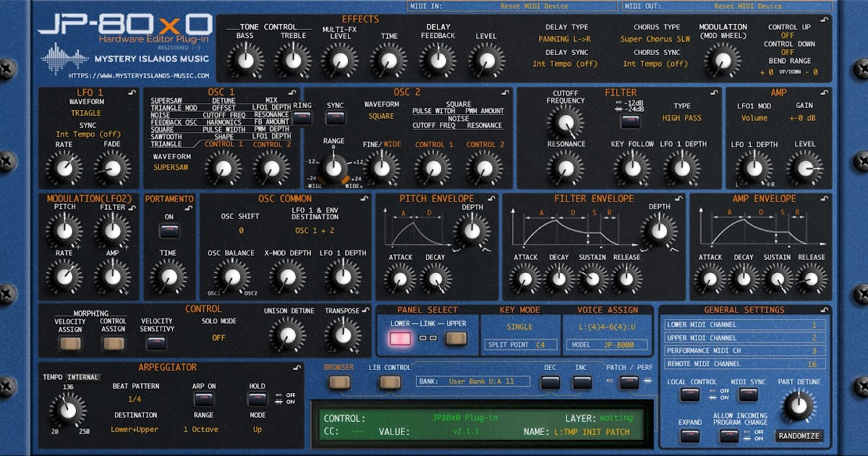Click the Velocity Assign button in Morphing section
Viewport: 868px width, 456px height.
coord(69,344)
